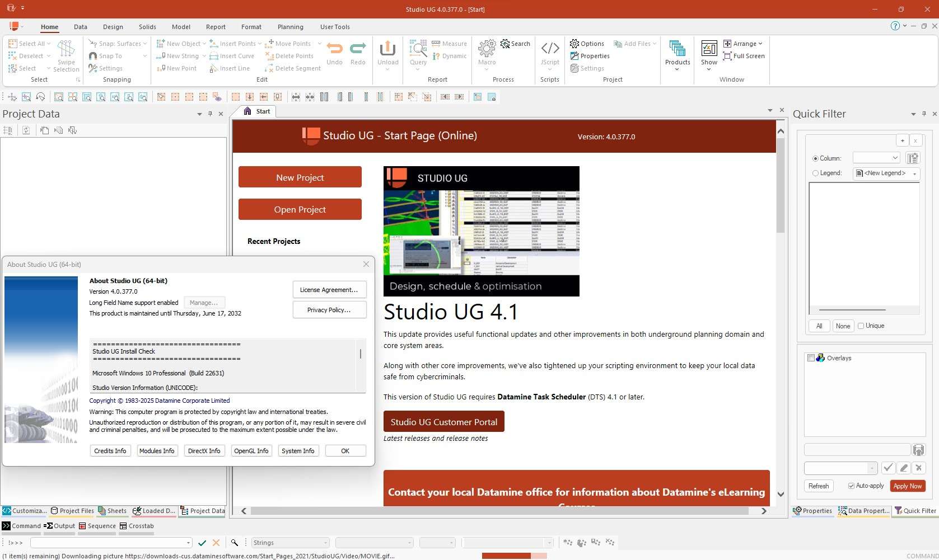Open the Solids ribbon tab
939x560 pixels.
click(147, 27)
